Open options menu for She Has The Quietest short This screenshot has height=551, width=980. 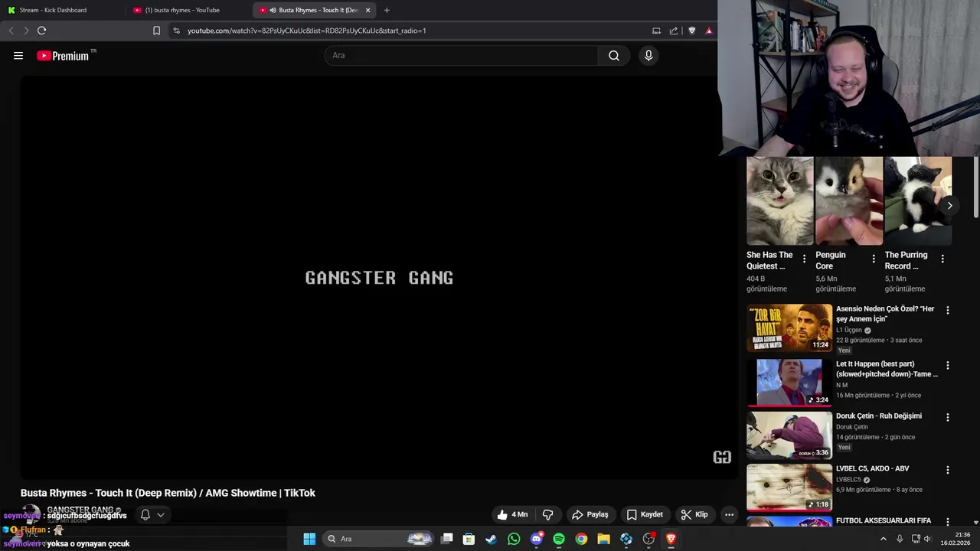click(x=804, y=259)
